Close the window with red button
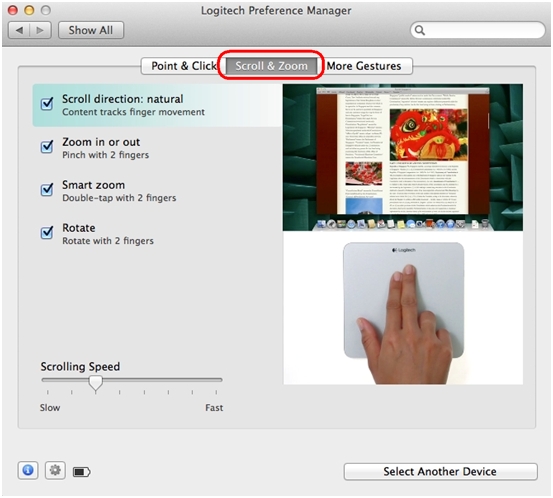 (x=13, y=10)
